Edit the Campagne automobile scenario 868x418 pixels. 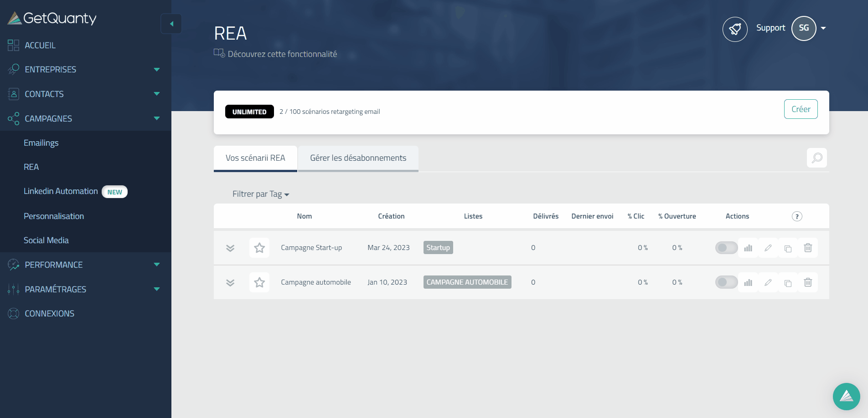click(768, 283)
